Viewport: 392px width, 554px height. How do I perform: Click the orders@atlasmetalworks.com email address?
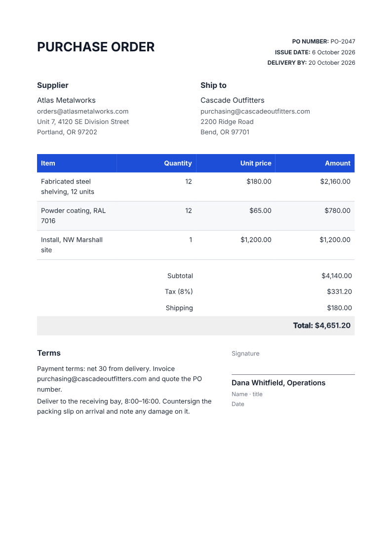point(82,111)
